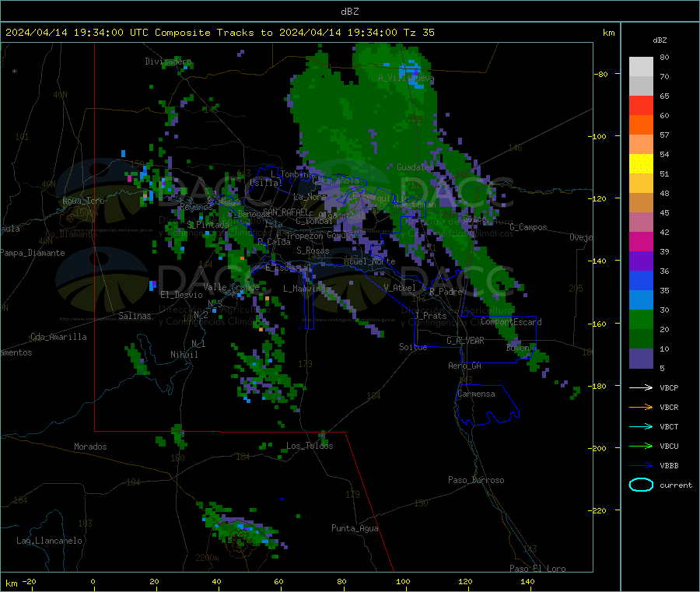Click the J_Prats label
The width and height of the screenshot is (700, 592).
tap(431, 316)
